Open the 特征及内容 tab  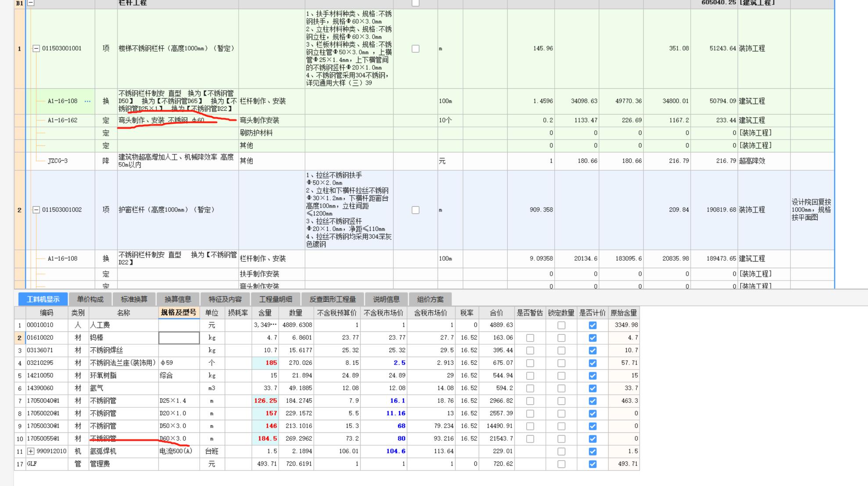(225, 299)
